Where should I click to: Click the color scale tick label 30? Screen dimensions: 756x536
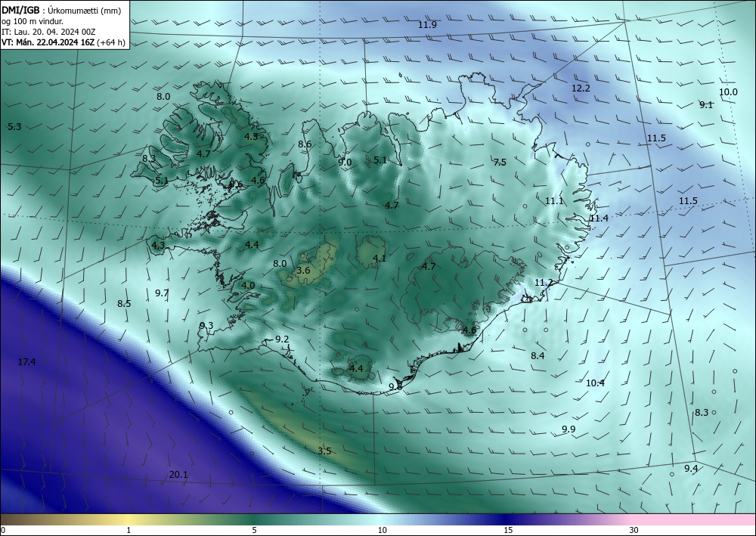(634, 530)
